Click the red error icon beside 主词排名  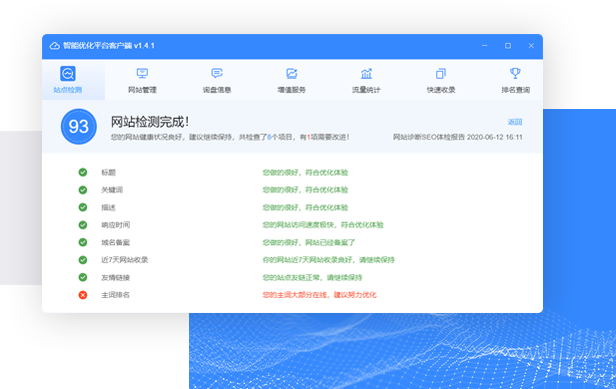[83, 295]
